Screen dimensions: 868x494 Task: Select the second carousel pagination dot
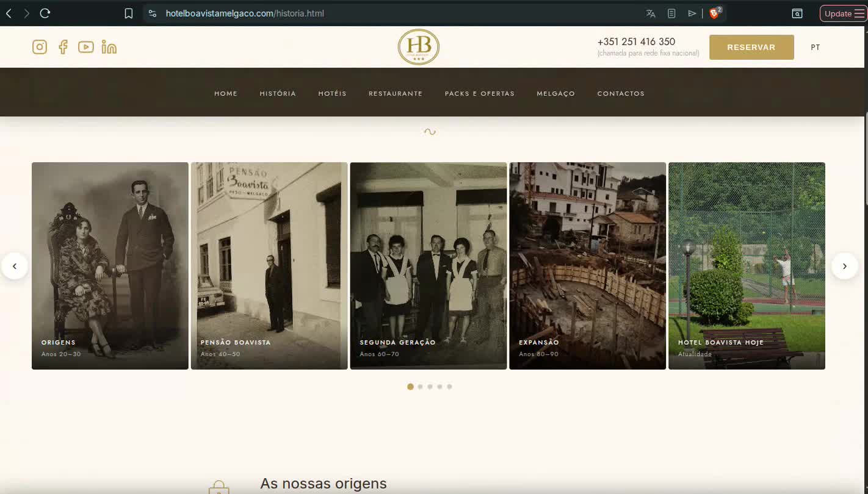click(x=420, y=387)
